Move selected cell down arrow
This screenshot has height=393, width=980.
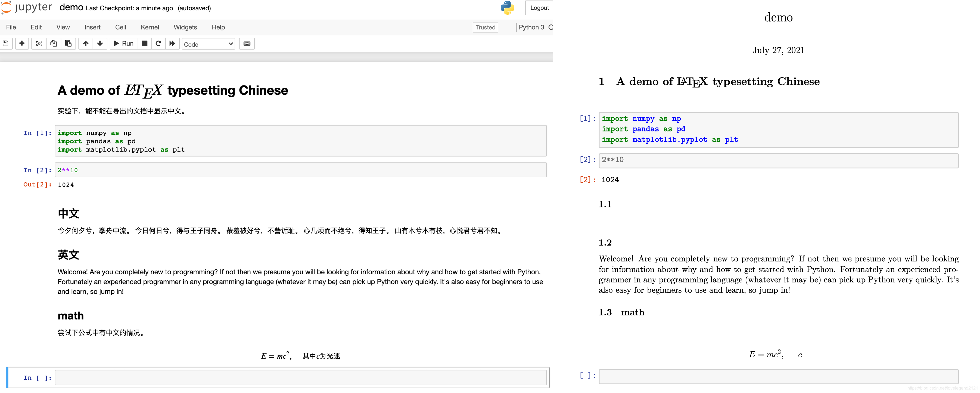click(100, 44)
